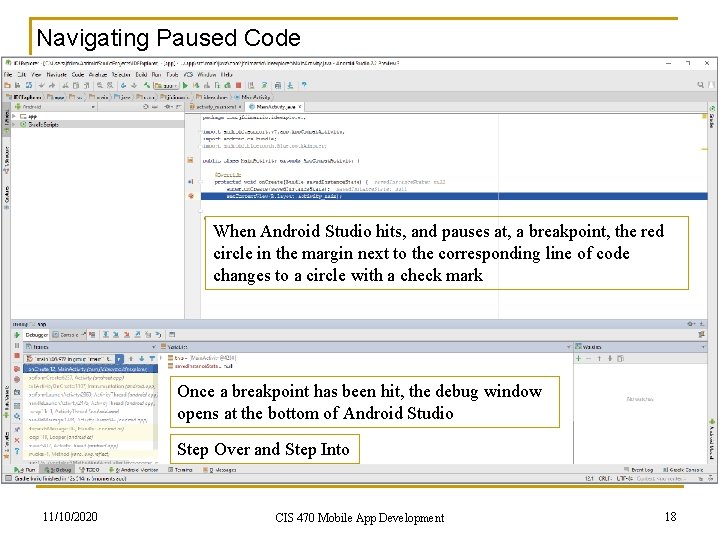
Task: Click breakpoint check-mark circle in editor gutter
Action: coord(191,196)
